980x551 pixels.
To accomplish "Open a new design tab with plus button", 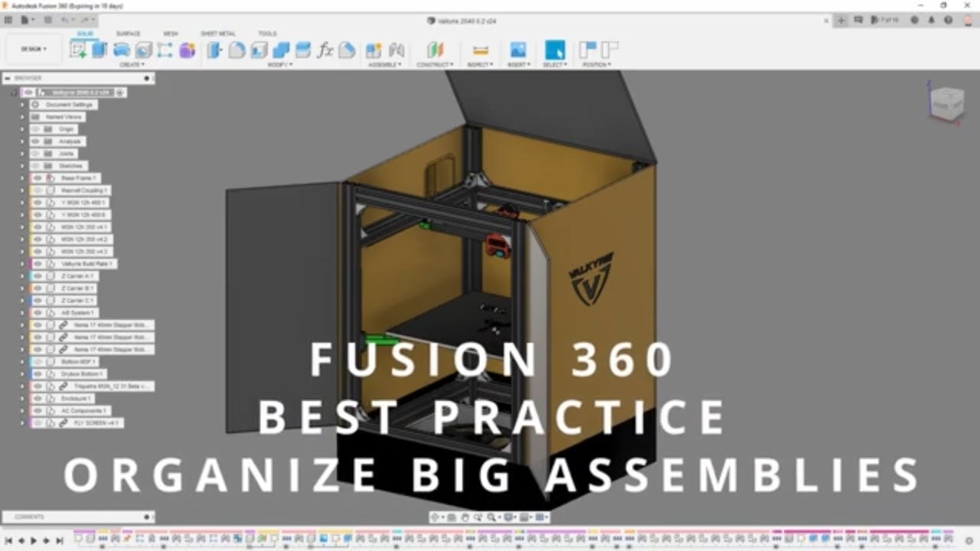I will (841, 21).
